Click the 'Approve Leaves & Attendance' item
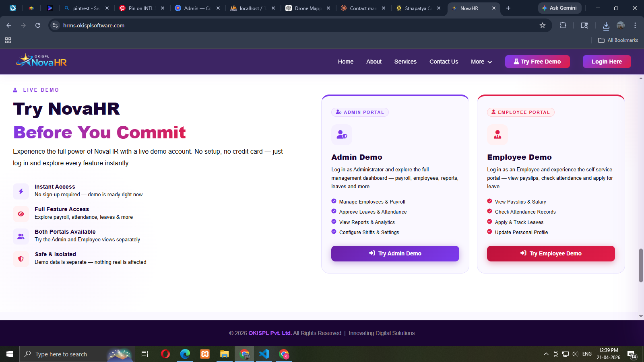This screenshot has width=644, height=362. [369, 212]
